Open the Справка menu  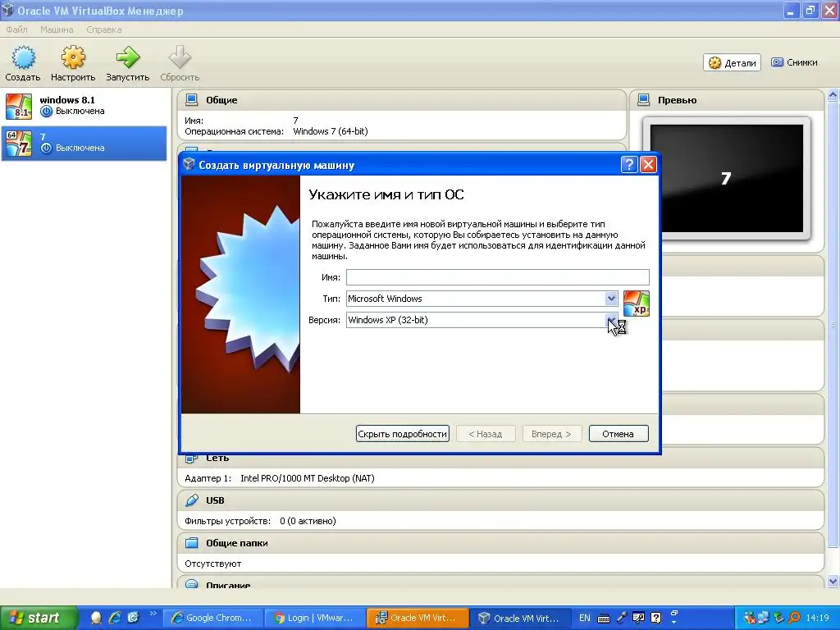tap(104, 30)
